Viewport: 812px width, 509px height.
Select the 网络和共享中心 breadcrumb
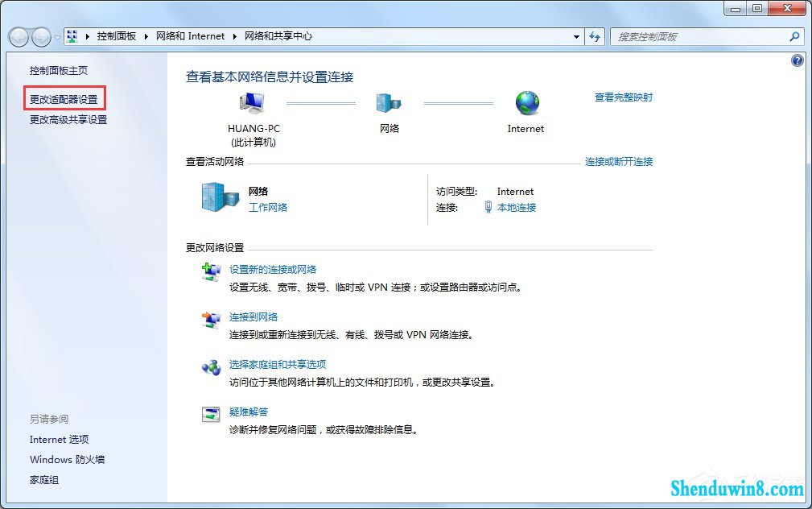(278, 36)
